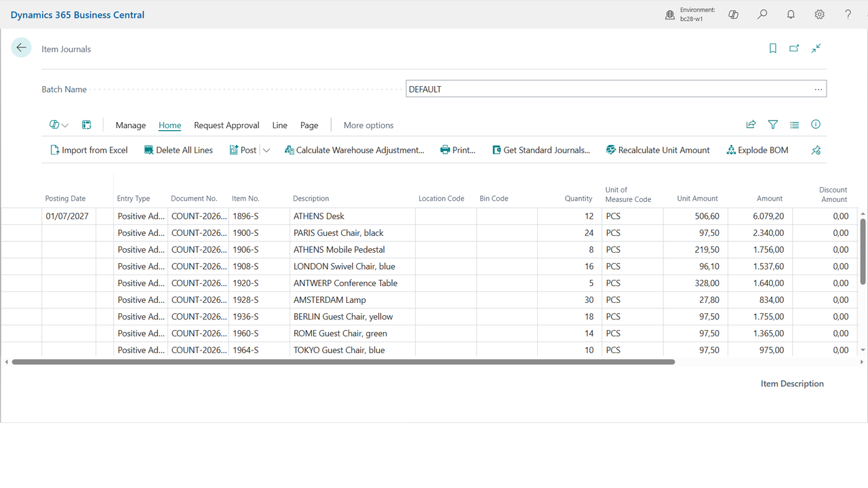Open the help question mark icon
Screen dimensions: 868x488
[848, 14]
